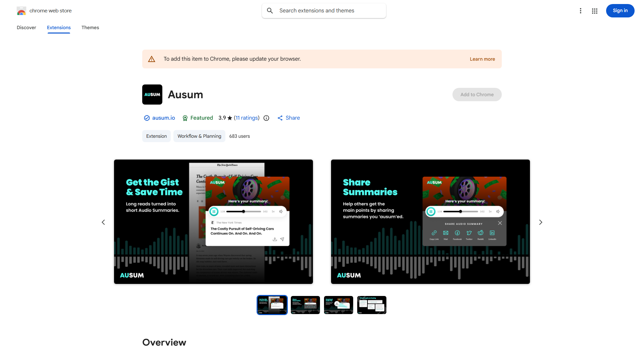
Task: Click the Featured badge
Action: (198, 118)
